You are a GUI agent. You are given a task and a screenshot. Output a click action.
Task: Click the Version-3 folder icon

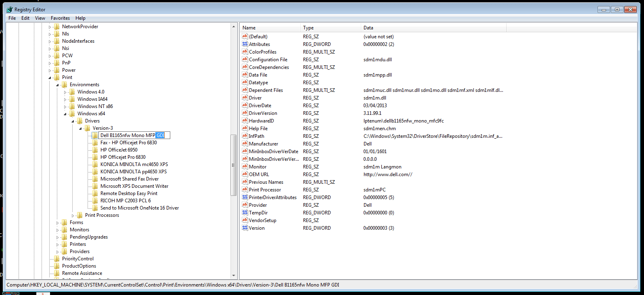tap(88, 128)
